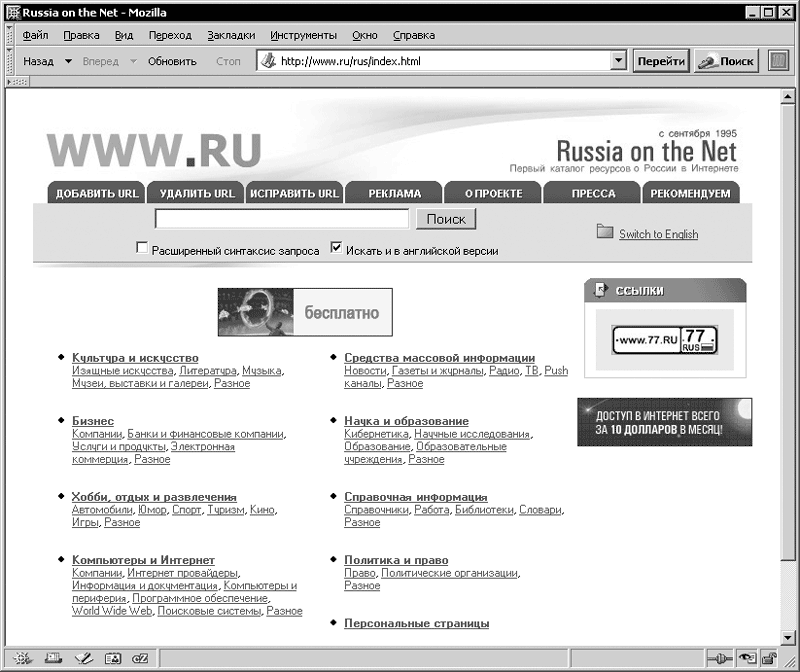Open the Бизнес category link
800x672 pixels.
pos(93,421)
